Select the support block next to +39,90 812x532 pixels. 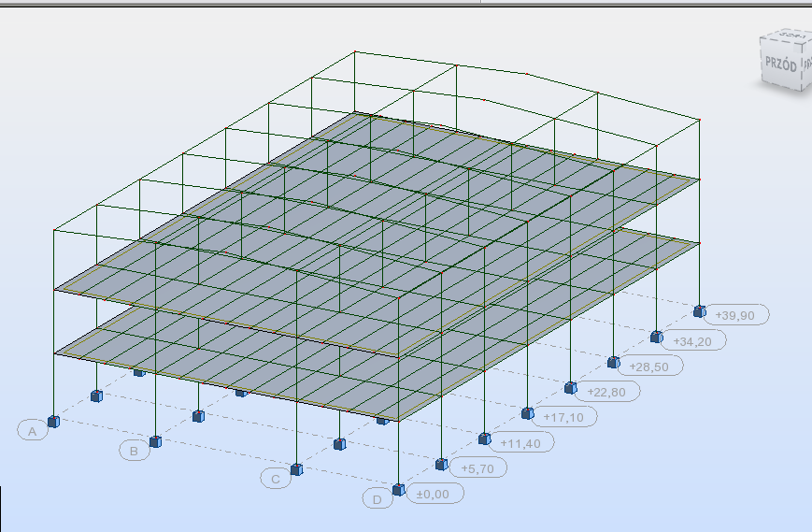699,310
